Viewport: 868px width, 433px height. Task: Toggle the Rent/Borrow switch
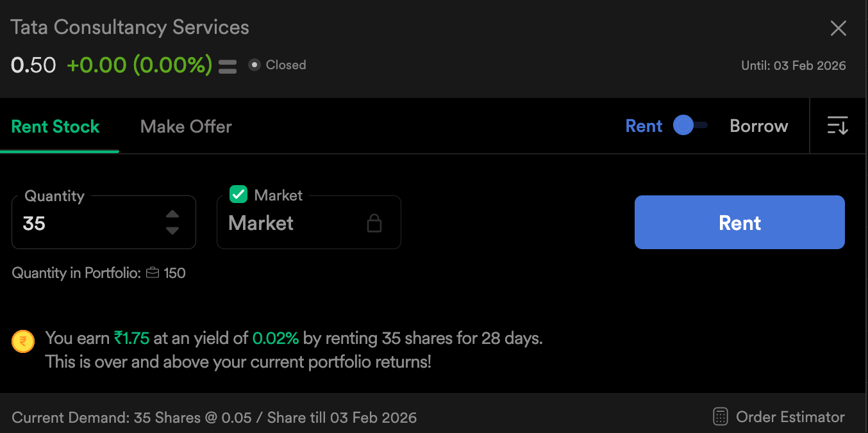click(690, 126)
